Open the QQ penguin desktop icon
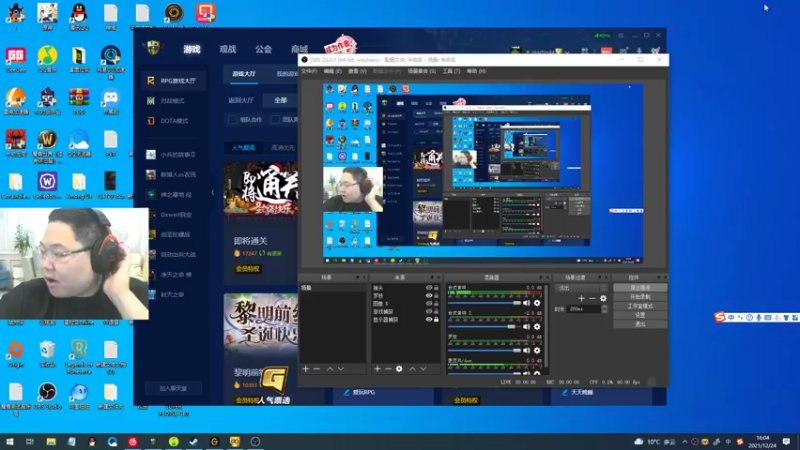 click(79, 15)
